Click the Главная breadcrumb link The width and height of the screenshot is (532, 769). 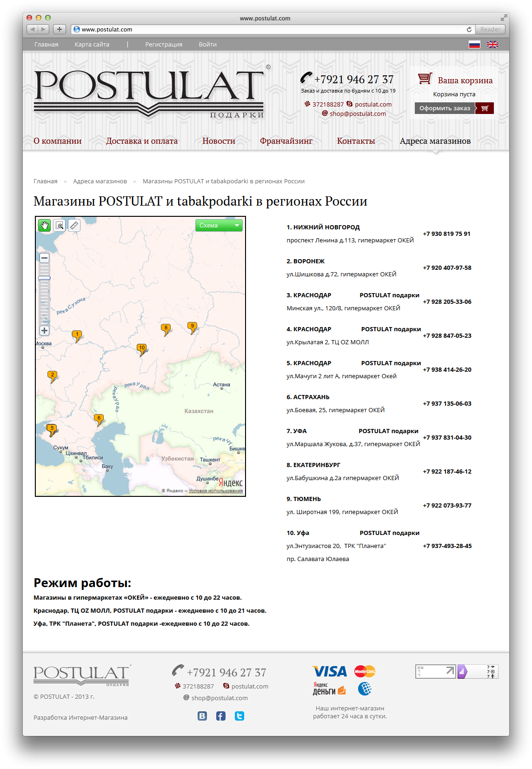[46, 181]
